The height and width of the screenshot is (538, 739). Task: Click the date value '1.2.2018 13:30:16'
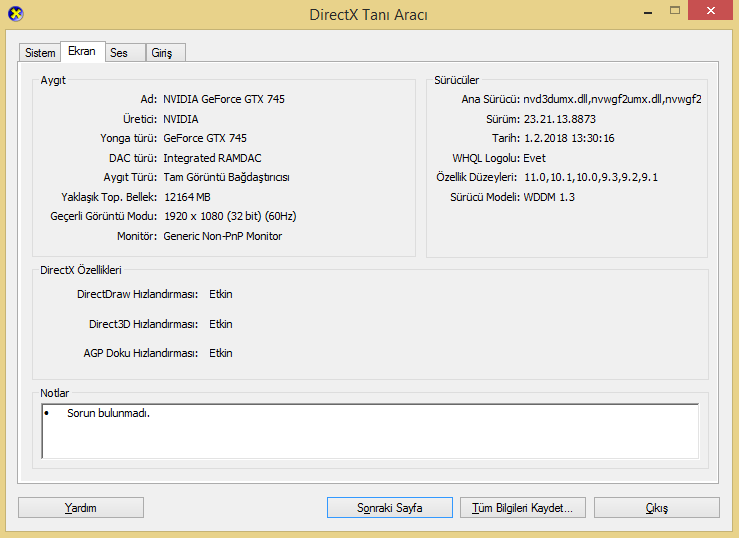(x=569, y=139)
